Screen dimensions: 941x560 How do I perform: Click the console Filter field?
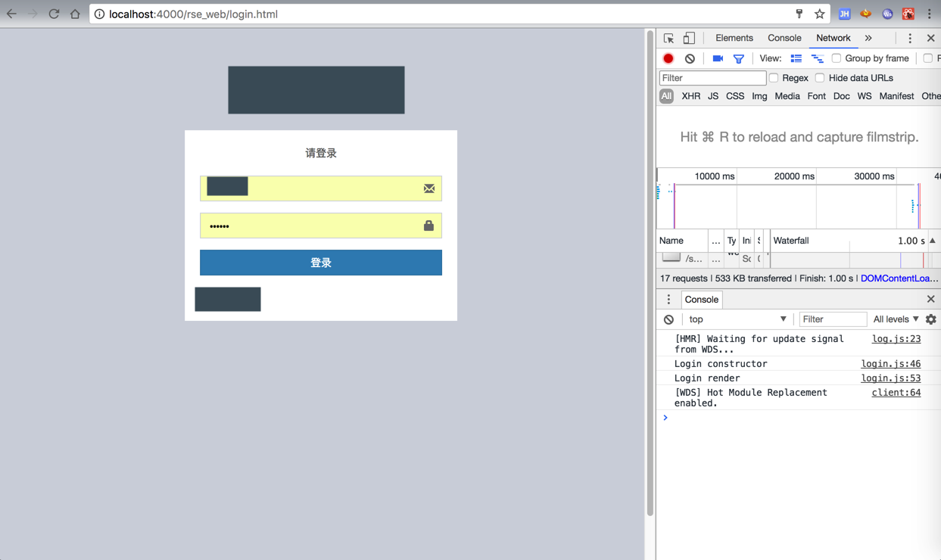[x=833, y=319]
